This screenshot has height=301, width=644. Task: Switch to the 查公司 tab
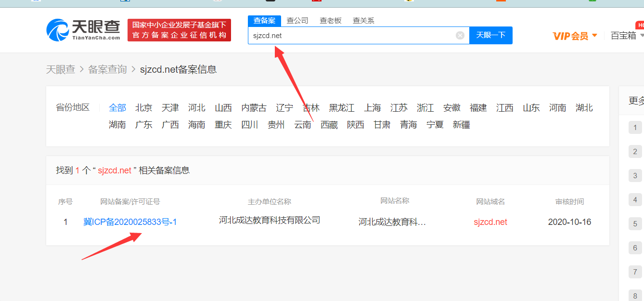297,21
